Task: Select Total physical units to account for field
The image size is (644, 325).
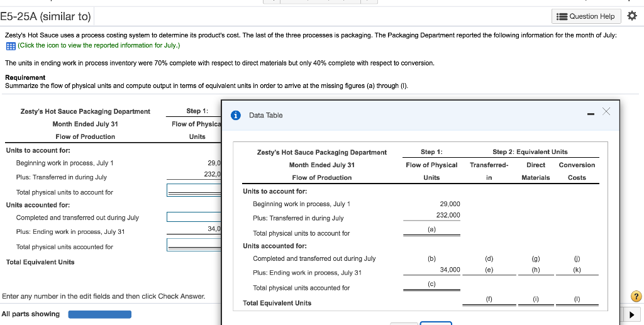Action: [194, 190]
